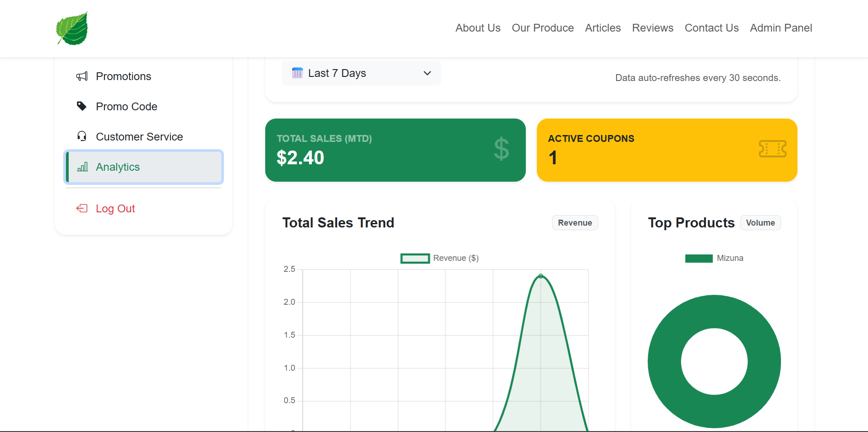Expand the Last 7 Days dropdown chevron
868x432 pixels.
point(427,73)
